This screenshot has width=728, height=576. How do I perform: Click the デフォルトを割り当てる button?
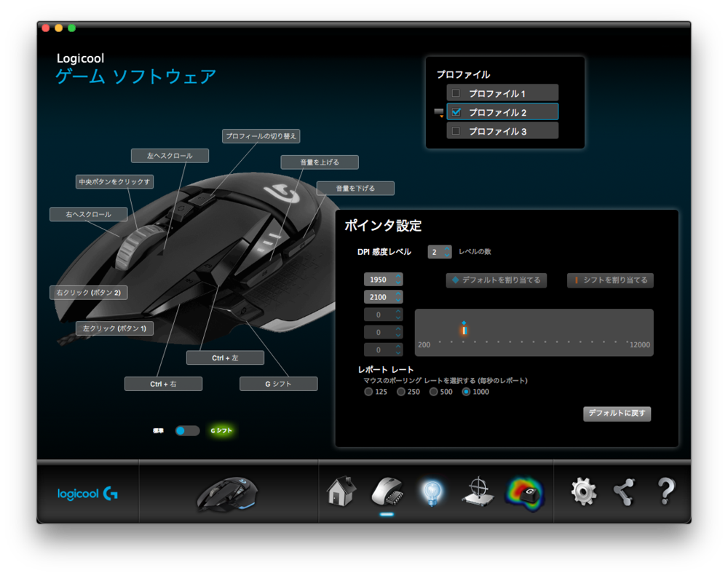coord(496,280)
